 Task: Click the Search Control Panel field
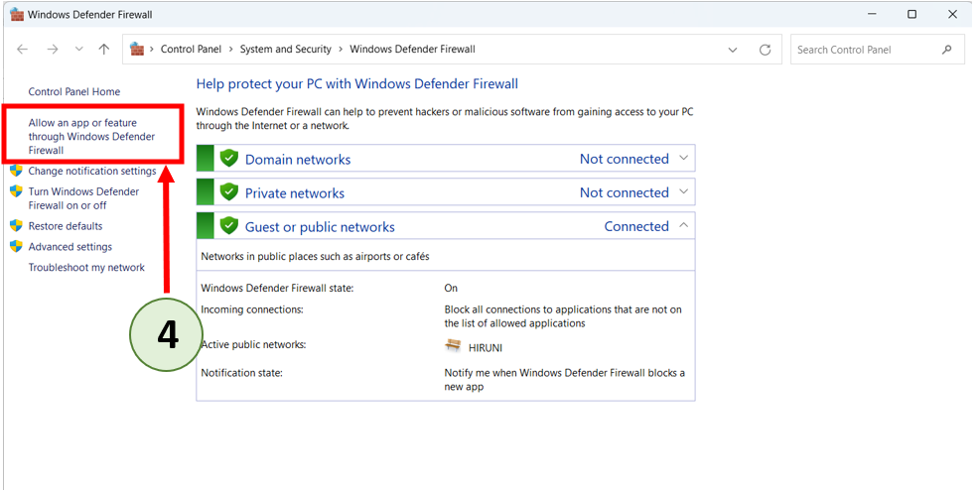(864, 50)
